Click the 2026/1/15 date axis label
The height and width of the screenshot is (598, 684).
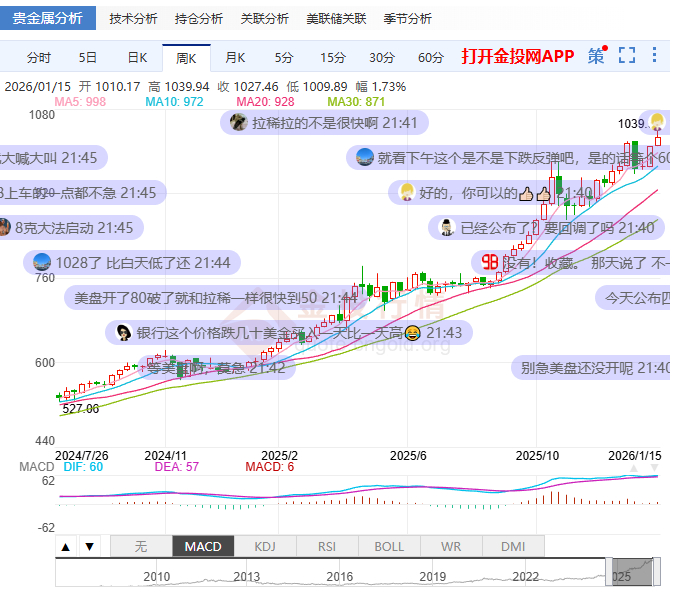635,456
